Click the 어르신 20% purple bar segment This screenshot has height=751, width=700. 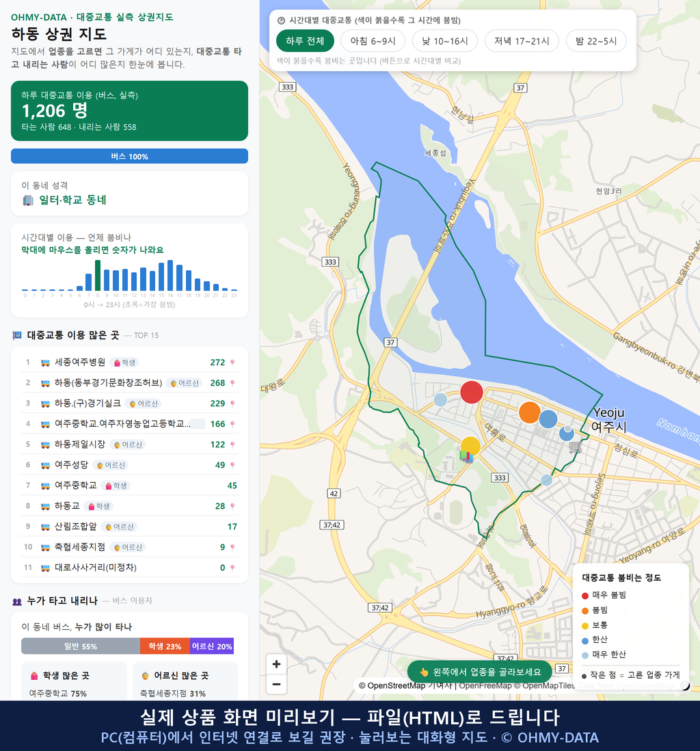[x=212, y=646]
